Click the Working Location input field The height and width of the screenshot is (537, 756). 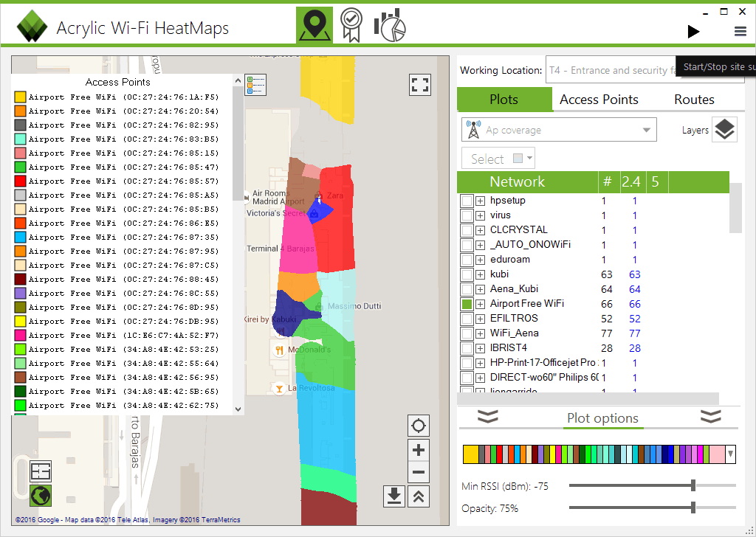(x=645, y=70)
